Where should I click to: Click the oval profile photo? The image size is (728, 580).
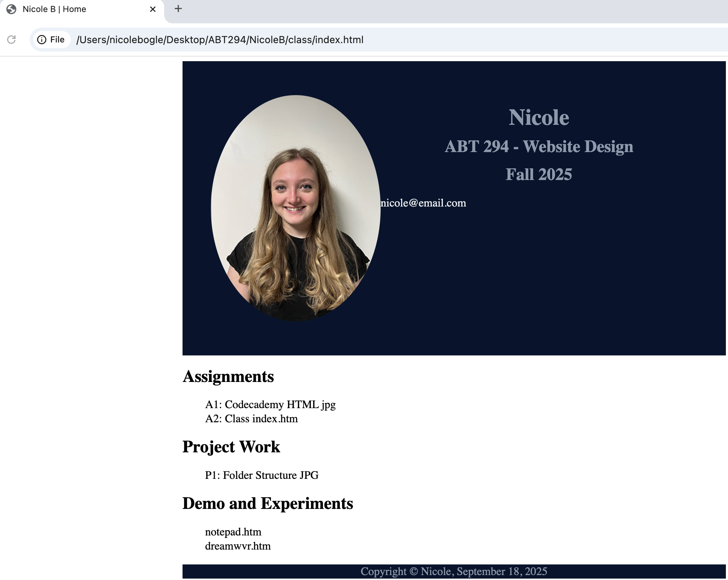click(295, 208)
